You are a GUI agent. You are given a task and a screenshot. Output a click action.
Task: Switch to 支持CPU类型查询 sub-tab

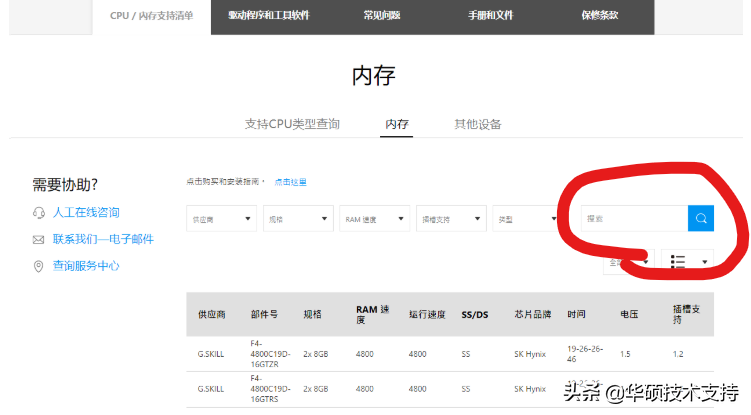pyautogui.click(x=292, y=124)
